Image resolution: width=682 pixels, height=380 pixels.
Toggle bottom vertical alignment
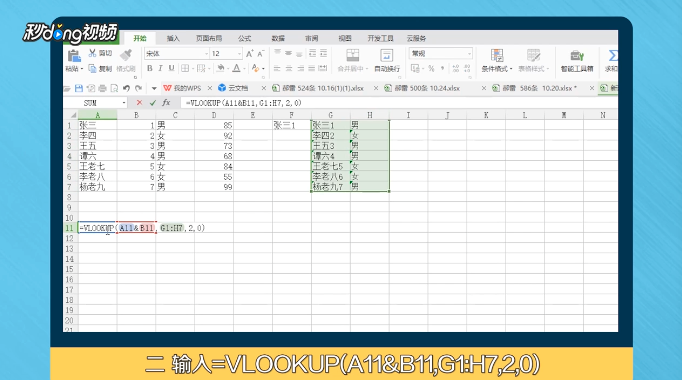(299, 53)
